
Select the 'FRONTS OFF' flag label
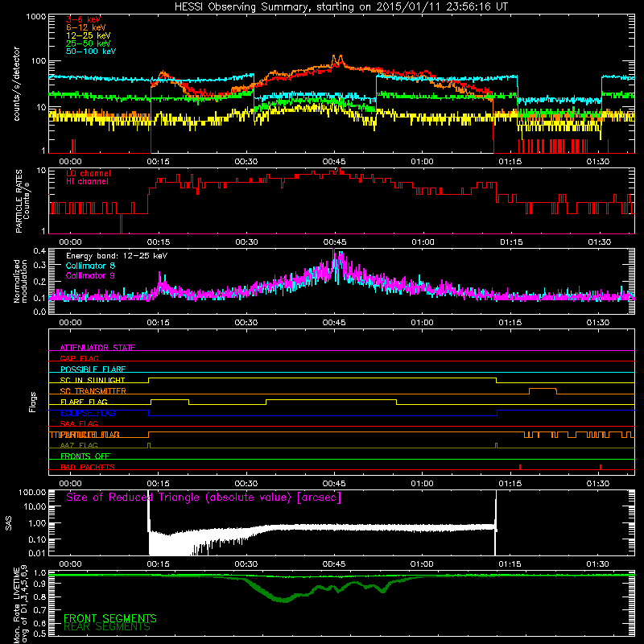[x=85, y=456]
